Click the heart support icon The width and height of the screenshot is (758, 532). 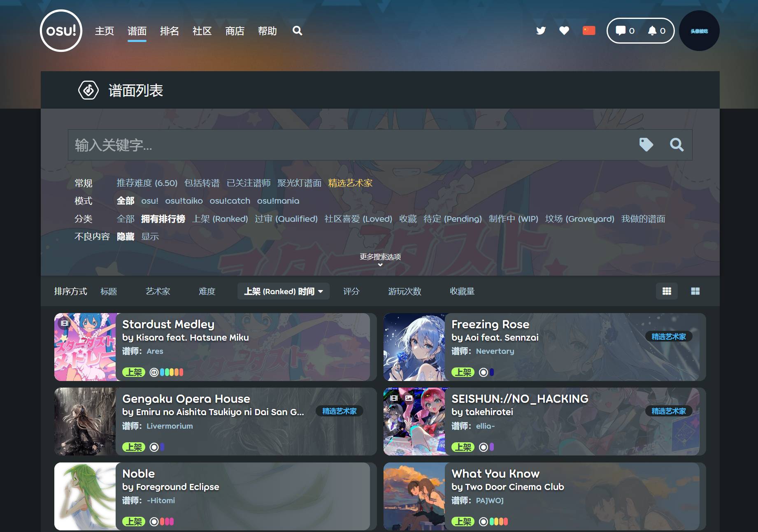[x=564, y=31]
